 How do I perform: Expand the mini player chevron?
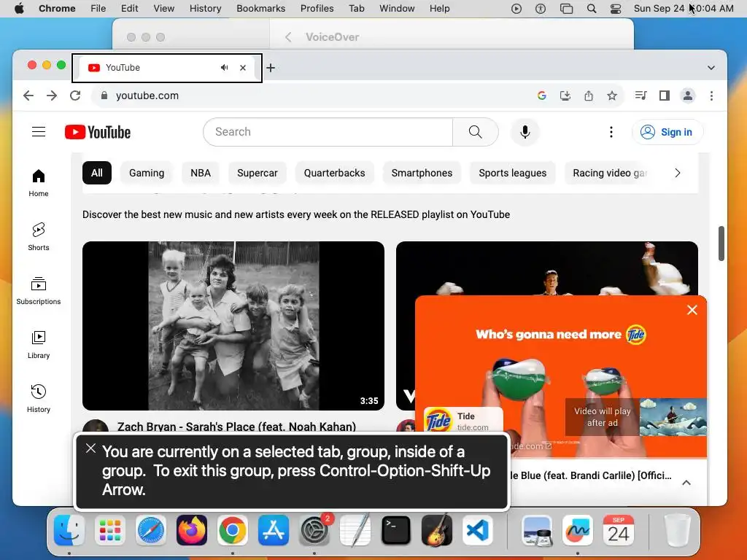686,483
